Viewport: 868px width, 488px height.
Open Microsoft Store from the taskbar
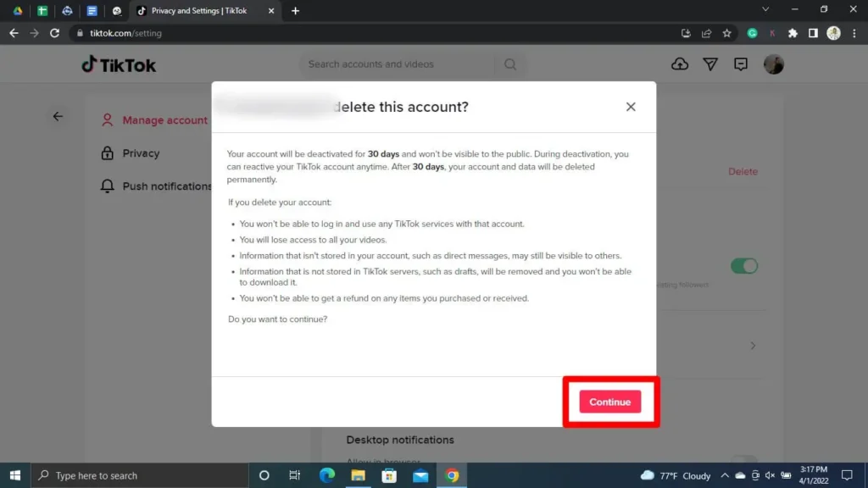[x=389, y=475]
